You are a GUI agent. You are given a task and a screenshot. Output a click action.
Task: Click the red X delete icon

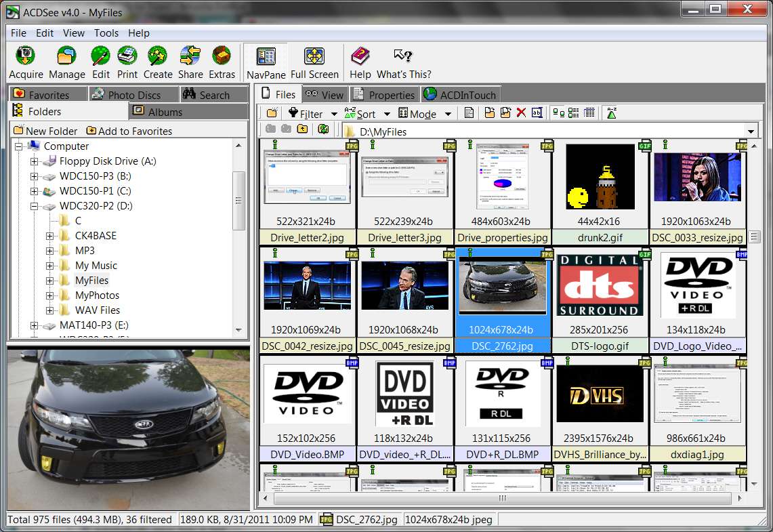coord(521,113)
